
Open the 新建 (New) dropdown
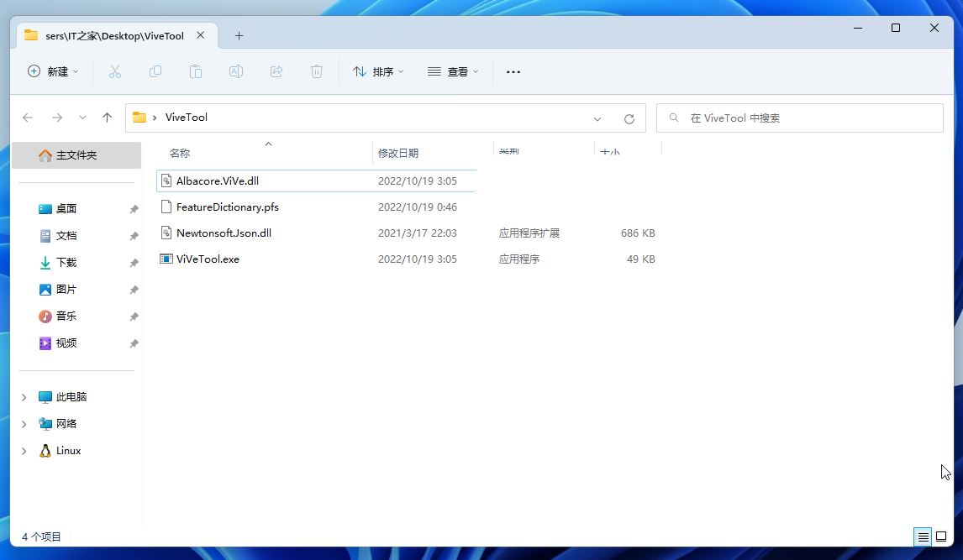(x=53, y=72)
